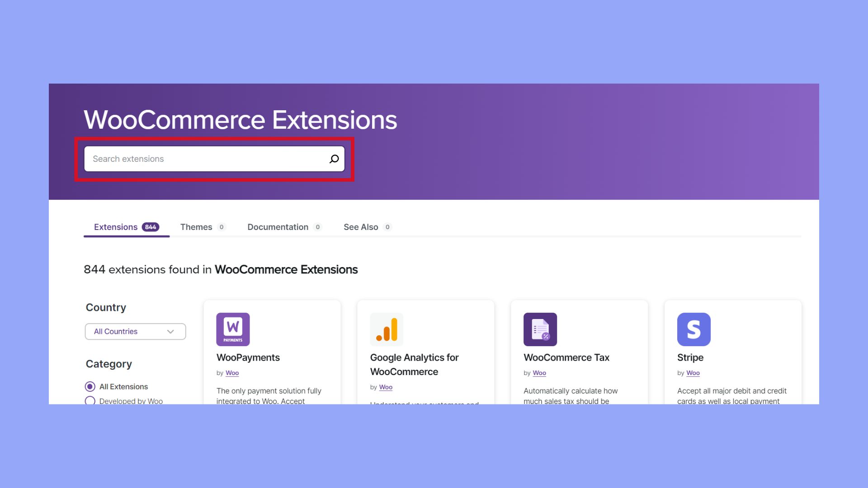Click the Stripe description text
This screenshot has height=488, width=868.
point(732,395)
